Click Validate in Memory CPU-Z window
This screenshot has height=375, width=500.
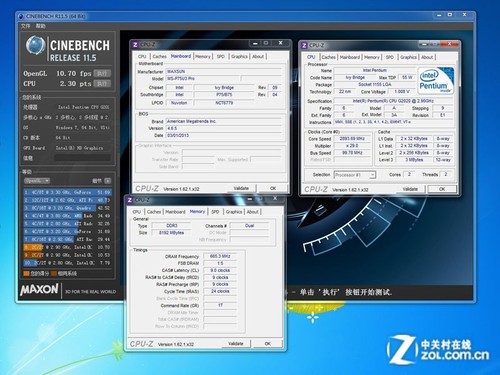pos(236,344)
